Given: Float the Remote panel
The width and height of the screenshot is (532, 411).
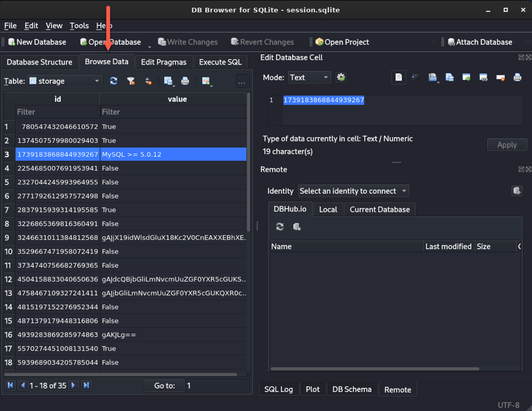Looking at the screenshot, I should coord(521,169).
